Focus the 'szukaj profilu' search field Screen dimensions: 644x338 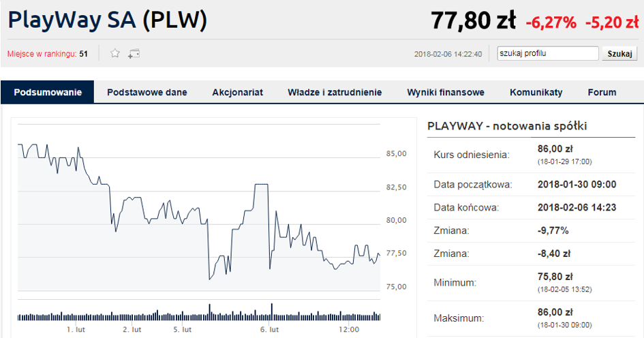(x=548, y=53)
